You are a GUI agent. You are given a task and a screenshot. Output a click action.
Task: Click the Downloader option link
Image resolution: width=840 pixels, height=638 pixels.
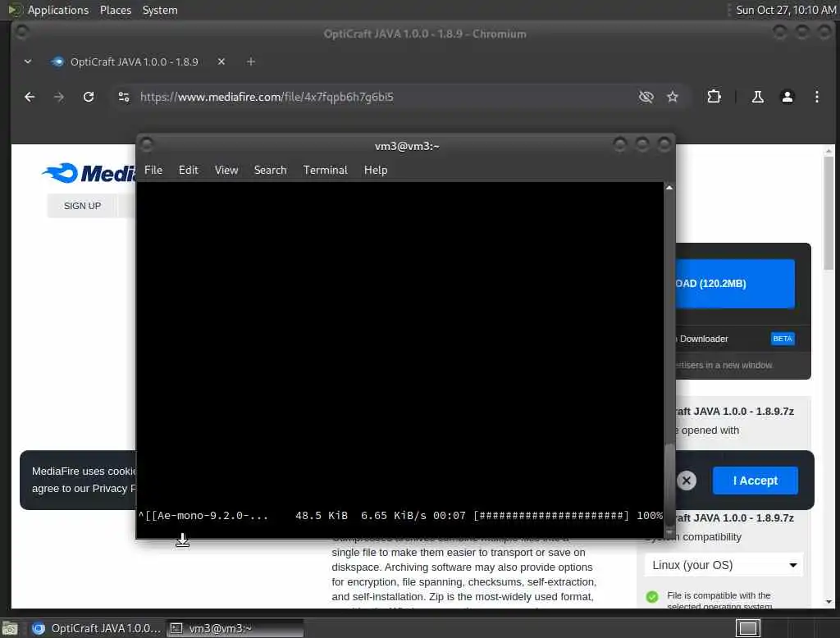[x=703, y=339]
